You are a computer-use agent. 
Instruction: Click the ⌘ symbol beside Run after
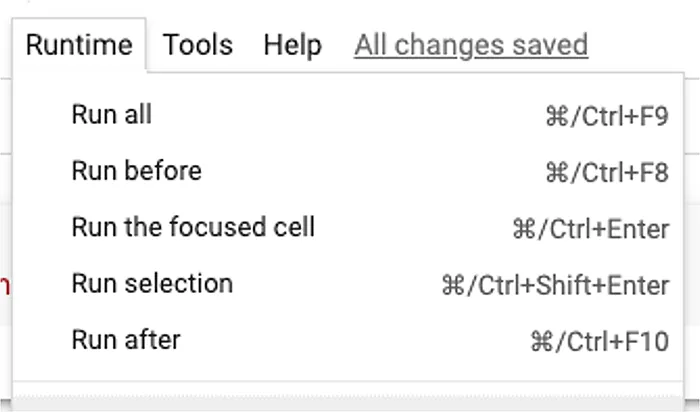(x=541, y=341)
